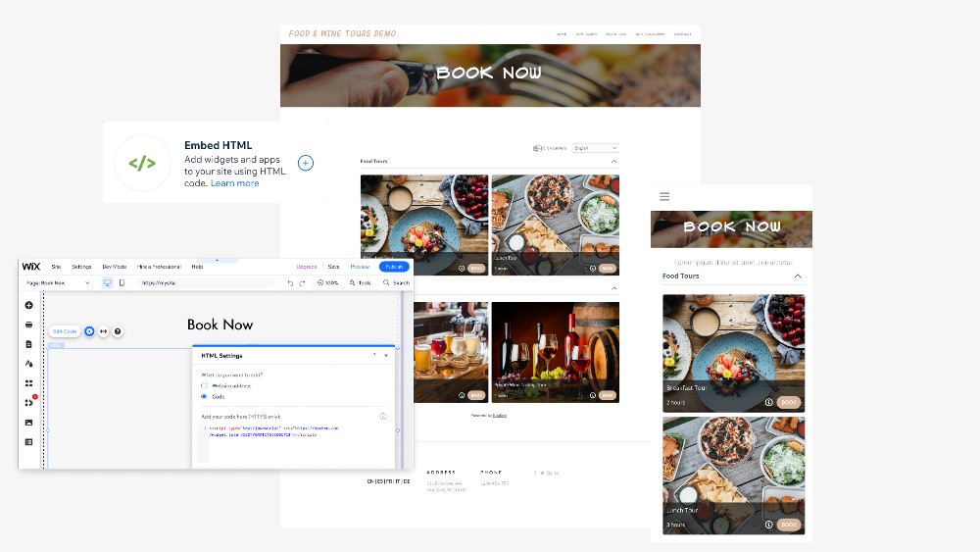Open the Dev Mode menu
Viewport: 980px width, 552px height.
[x=114, y=267]
